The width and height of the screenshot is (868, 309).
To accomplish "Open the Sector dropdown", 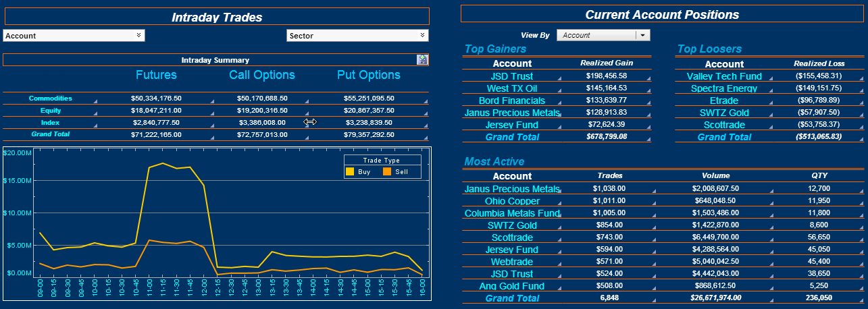I will [357, 36].
